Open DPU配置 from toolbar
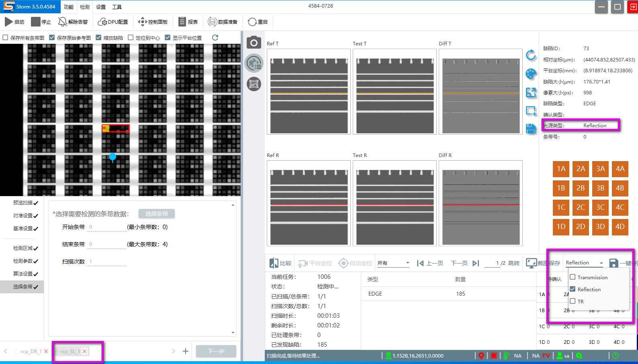The height and width of the screenshot is (364, 638). coord(113,22)
